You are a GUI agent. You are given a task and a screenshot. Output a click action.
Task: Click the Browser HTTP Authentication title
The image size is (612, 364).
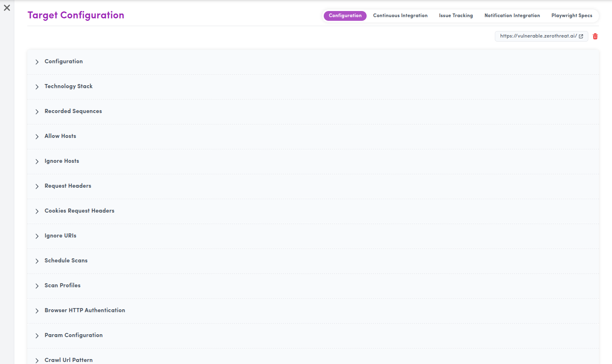(85, 310)
